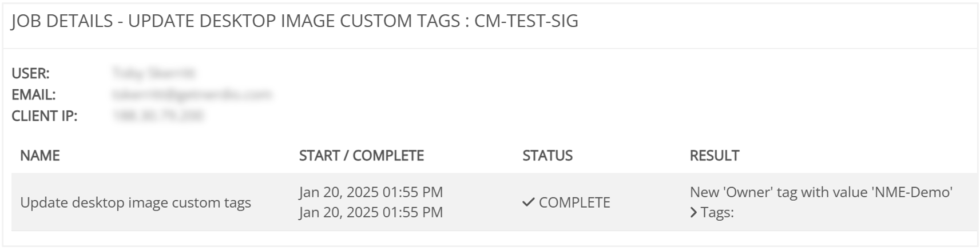Viewport: 980px width, 250px height.
Task: Click the EMAIL: field label
Action: tap(34, 94)
